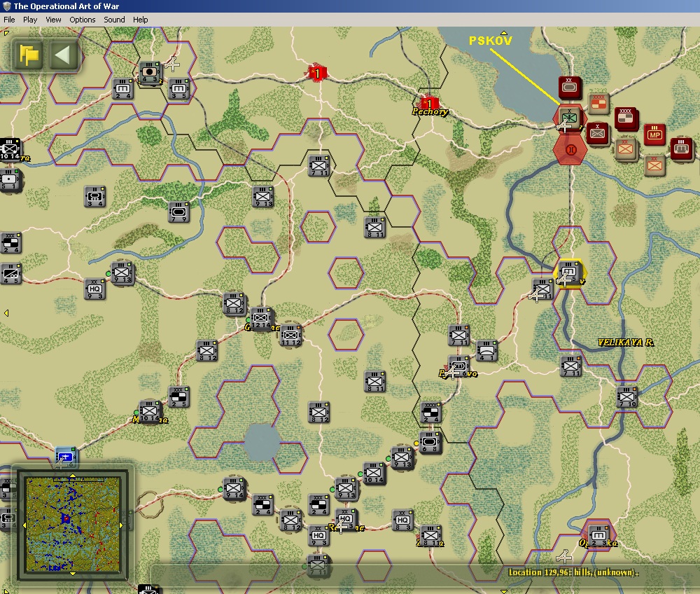Click the red pause-symbol objective hex
The width and height of the screenshot is (700, 594).
click(570, 150)
